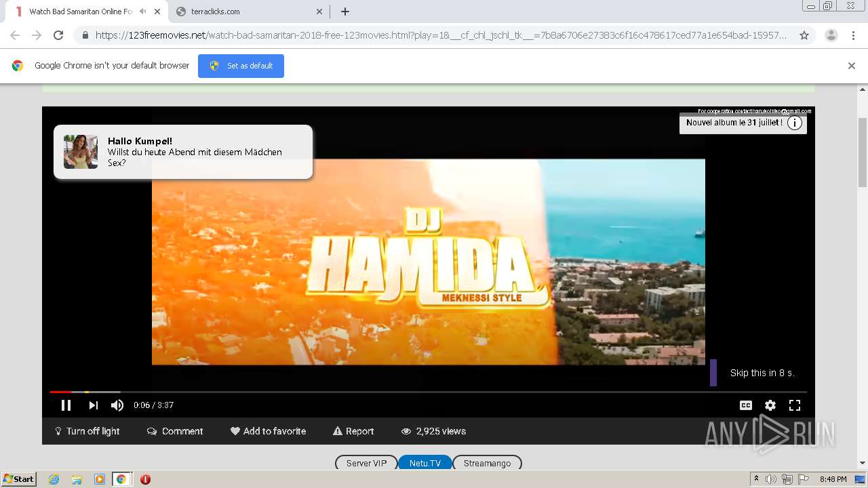Show hidden system tray icons
Viewport: 868px width, 488px height.
pos(756,479)
